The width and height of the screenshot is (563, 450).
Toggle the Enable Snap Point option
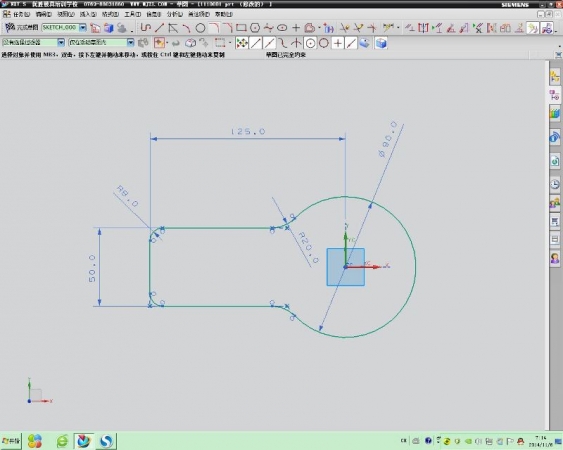(x=242, y=43)
